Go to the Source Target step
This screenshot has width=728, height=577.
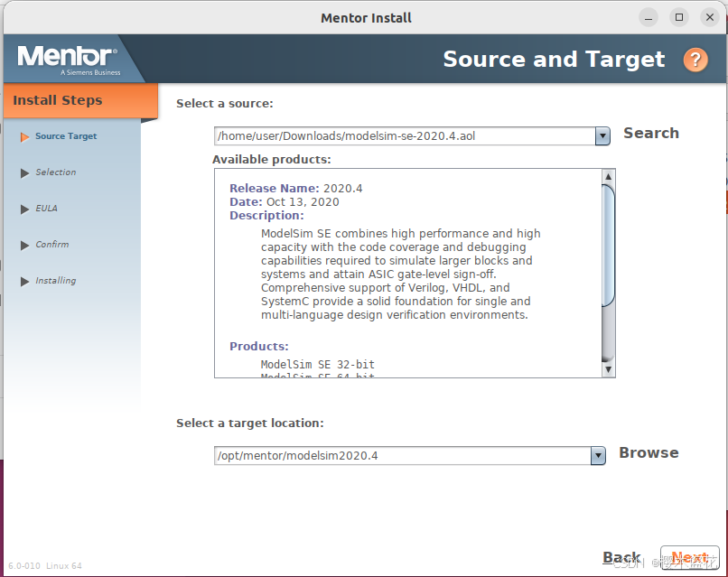point(66,136)
